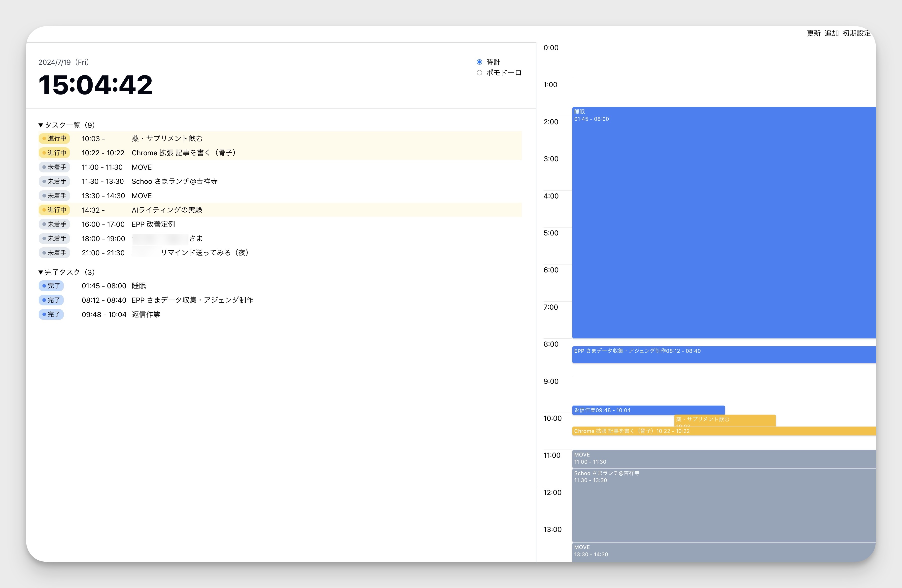Click the task text EPP 改善定例
The image size is (902, 588).
pos(153,224)
